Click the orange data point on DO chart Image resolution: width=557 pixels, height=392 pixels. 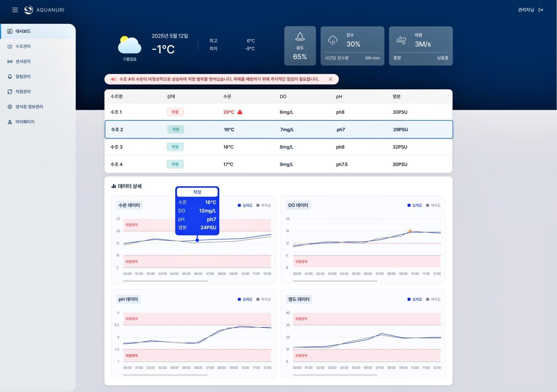pos(410,231)
